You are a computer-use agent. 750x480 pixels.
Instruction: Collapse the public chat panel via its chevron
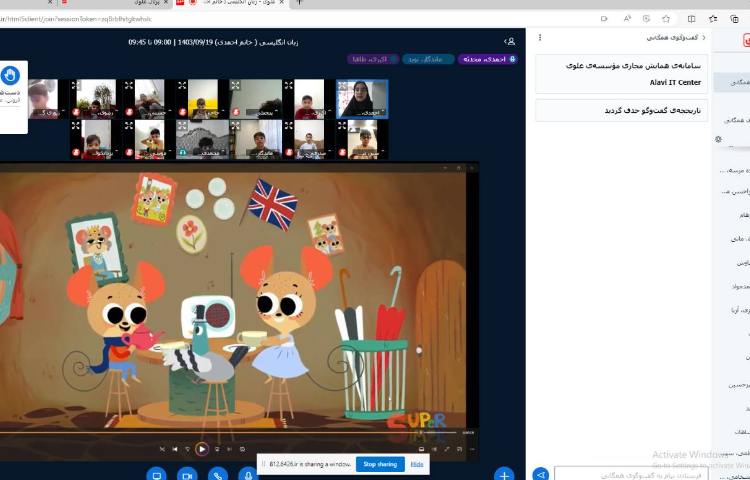click(704, 37)
